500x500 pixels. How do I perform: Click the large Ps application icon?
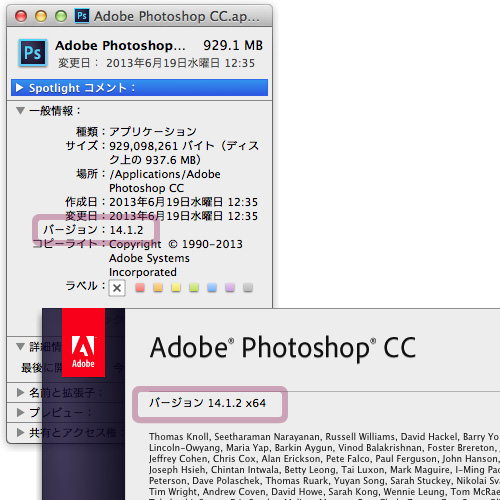[33, 53]
